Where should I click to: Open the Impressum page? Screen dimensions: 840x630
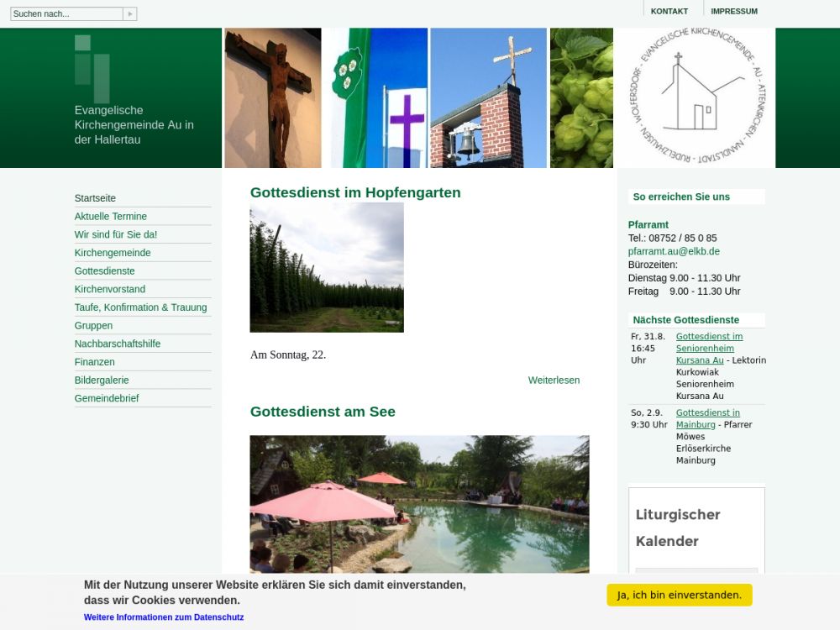[733, 12]
